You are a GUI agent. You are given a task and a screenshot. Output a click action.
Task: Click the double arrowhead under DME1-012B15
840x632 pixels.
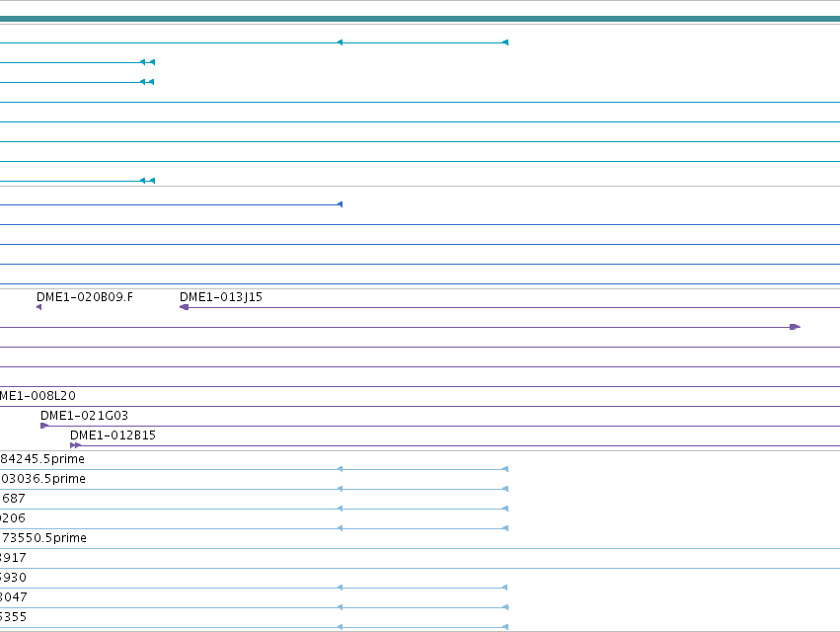pyautogui.click(x=76, y=445)
